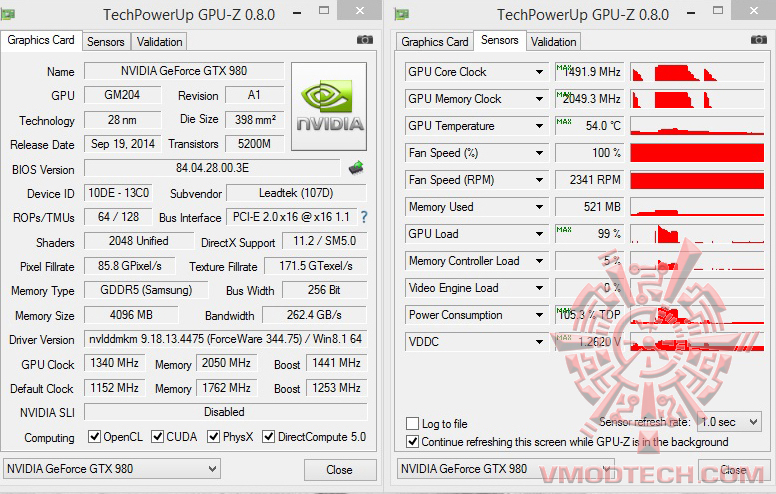Viewport: 776px width, 494px height.
Task: Switch to Validation tab in left window
Action: tap(159, 42)
